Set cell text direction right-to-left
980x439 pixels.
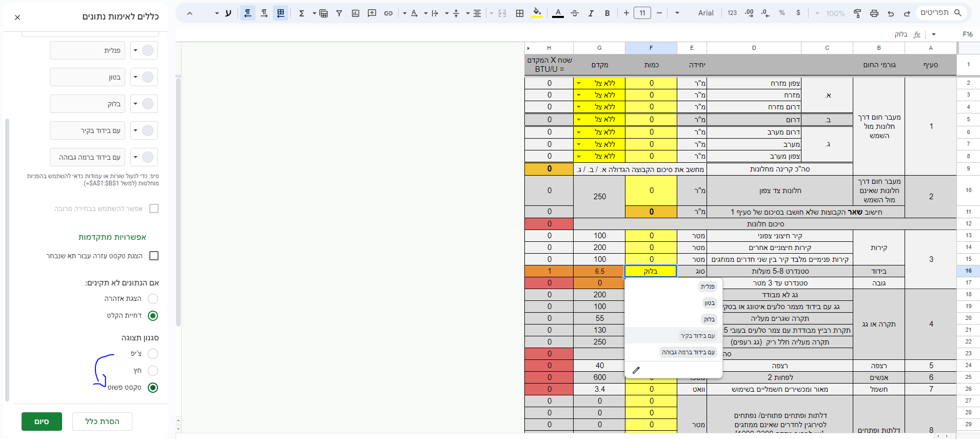(x=248, y=13)
